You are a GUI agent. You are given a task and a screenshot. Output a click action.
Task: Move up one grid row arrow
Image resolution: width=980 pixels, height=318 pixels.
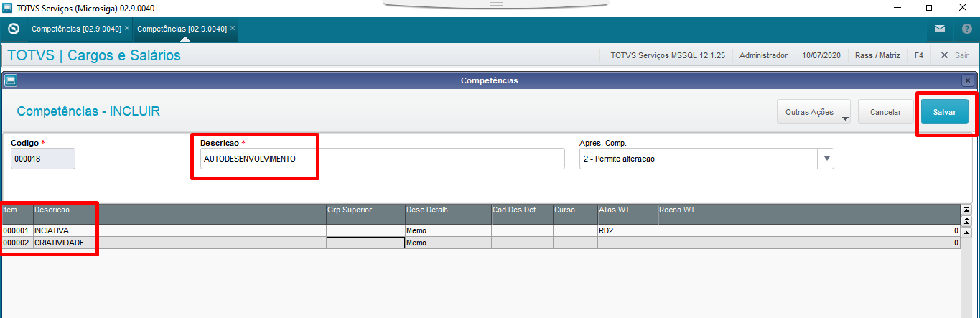click(966, 232)
